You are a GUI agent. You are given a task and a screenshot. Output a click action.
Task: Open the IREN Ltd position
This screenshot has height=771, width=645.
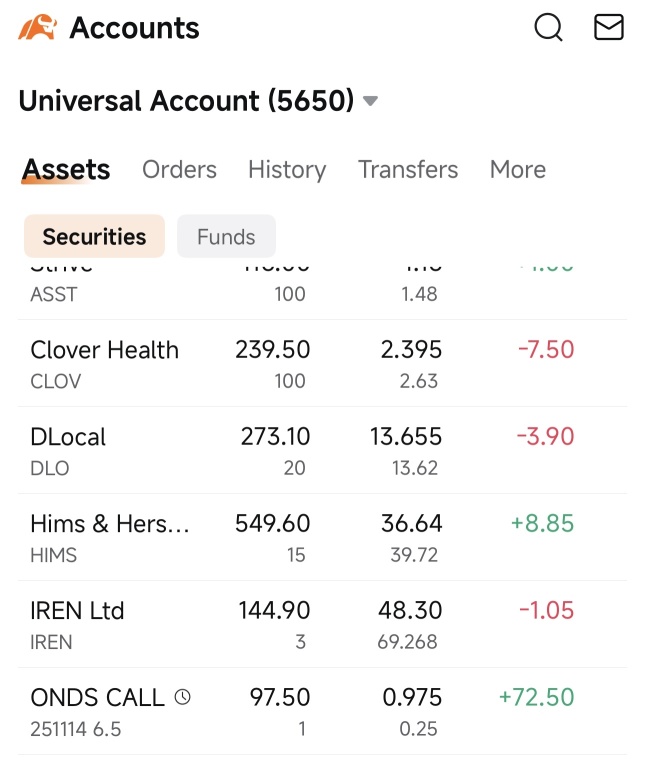[322, 624]
